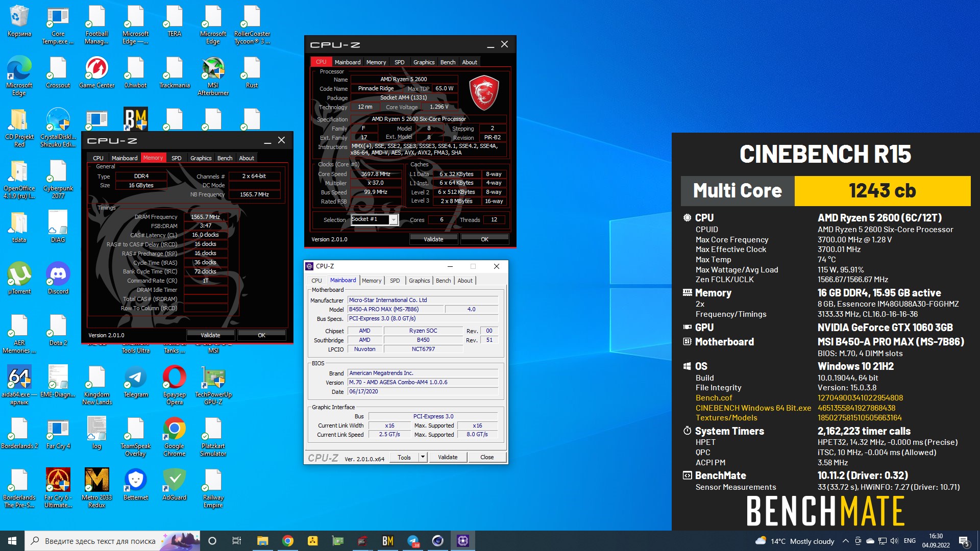980x551 pixels.
Task: Open File Explorer in taskbar
Action: click(x=262, y=541)
